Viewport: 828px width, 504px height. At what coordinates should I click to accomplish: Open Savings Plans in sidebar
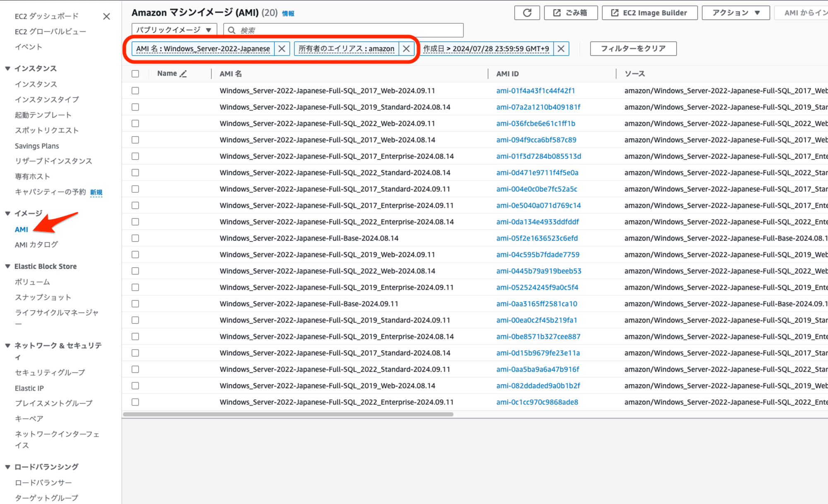coord(37,146)
